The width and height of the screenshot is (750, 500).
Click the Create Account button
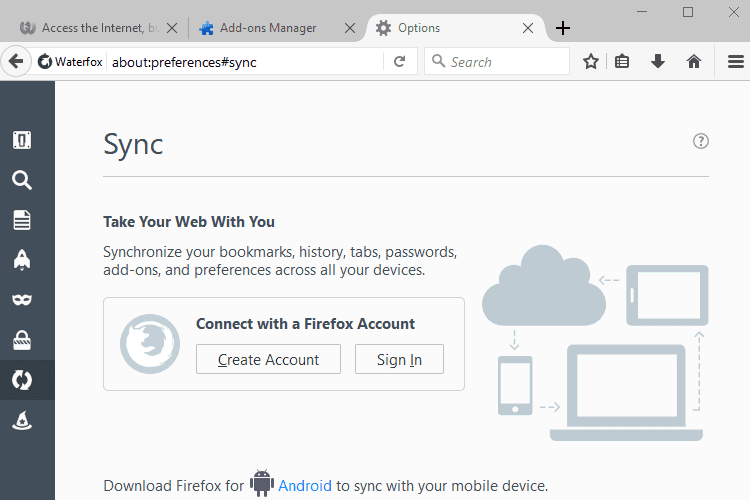click(x=268, y=359)
